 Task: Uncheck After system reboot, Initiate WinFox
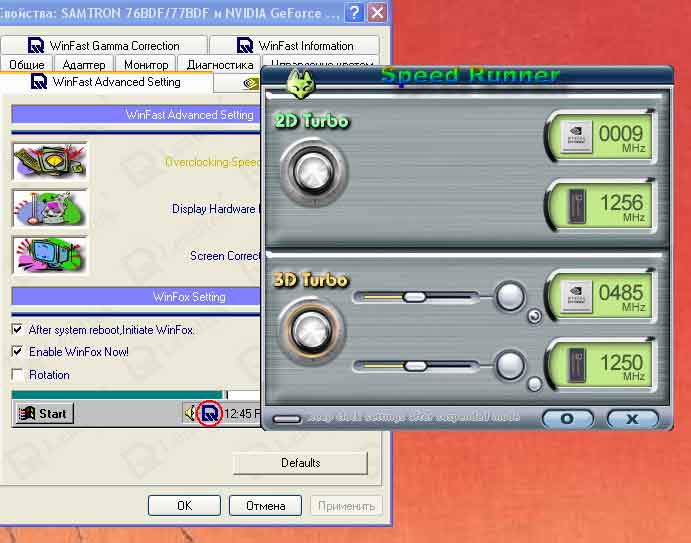pos(17,329)
